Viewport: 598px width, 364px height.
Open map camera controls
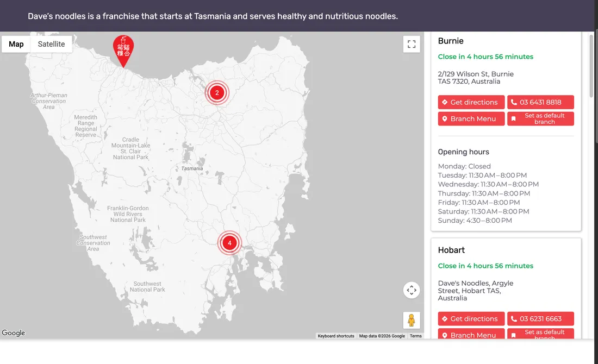coord(412,290)
